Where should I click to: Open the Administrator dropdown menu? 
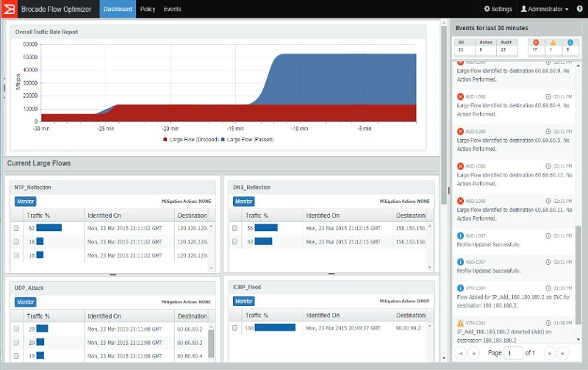pos(544,9)
